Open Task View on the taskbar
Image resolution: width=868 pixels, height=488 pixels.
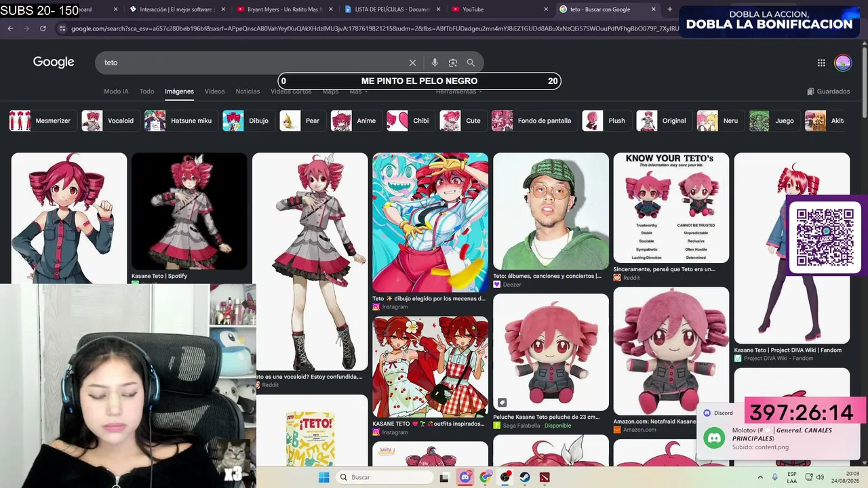(444, 477)
